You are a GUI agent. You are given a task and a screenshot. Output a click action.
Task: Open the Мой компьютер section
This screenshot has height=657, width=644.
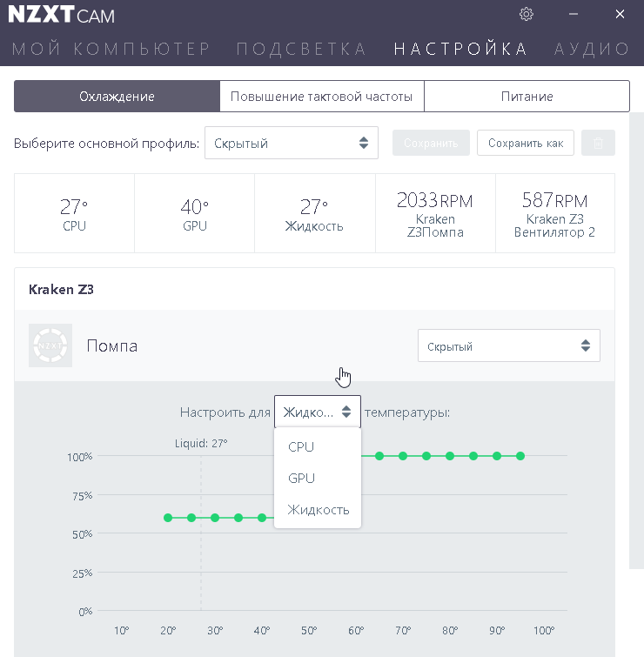tap(111, 49)
